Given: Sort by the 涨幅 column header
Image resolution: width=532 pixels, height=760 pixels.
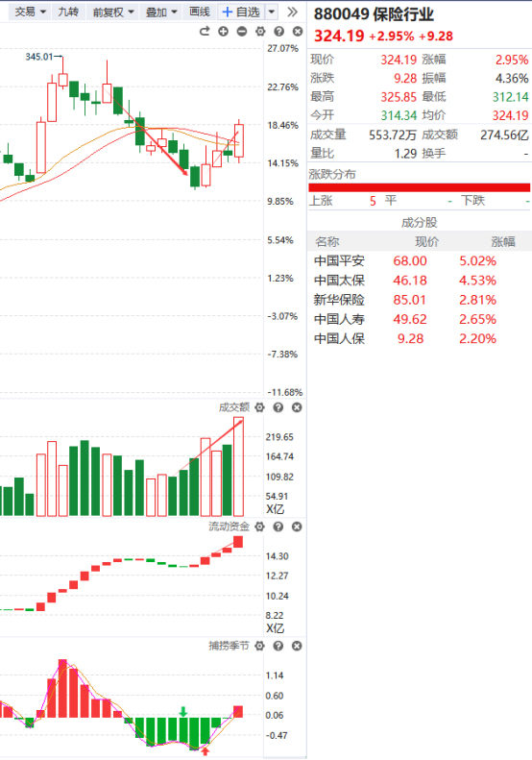Looking at the screenshot, I should (x=503, y=242).
